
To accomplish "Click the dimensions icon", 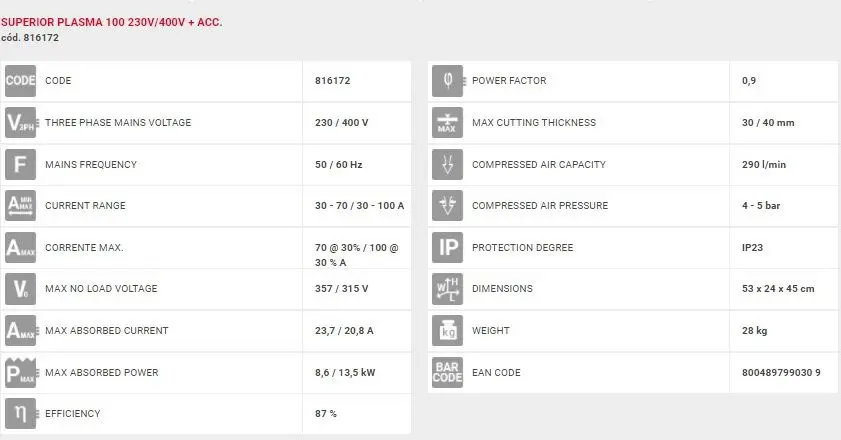I will [x=447, y=289].
